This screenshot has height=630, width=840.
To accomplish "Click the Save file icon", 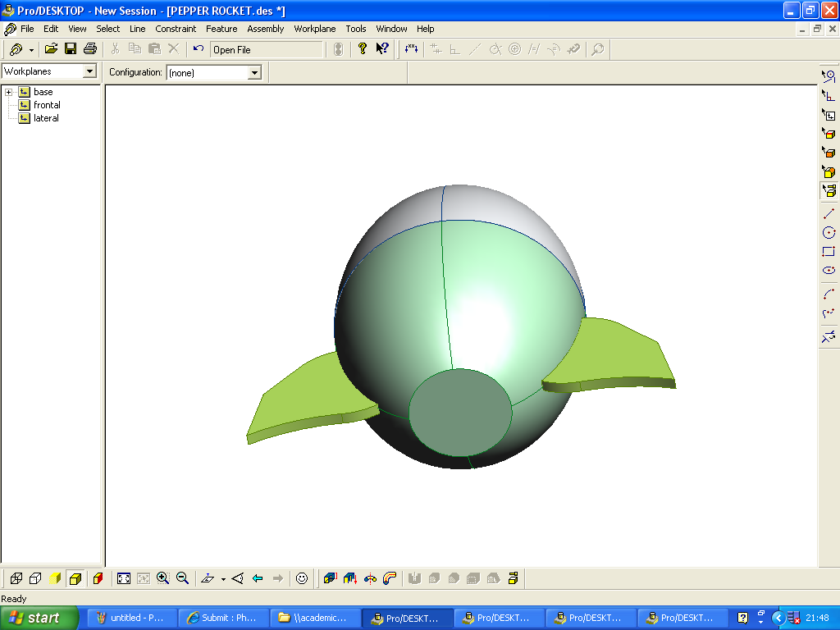I will 71,49.
